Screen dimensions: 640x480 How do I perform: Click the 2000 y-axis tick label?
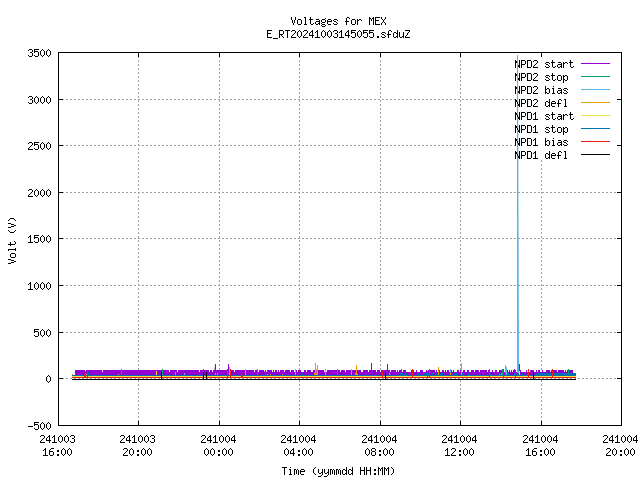pyautogui.click(x=39, y=193)
